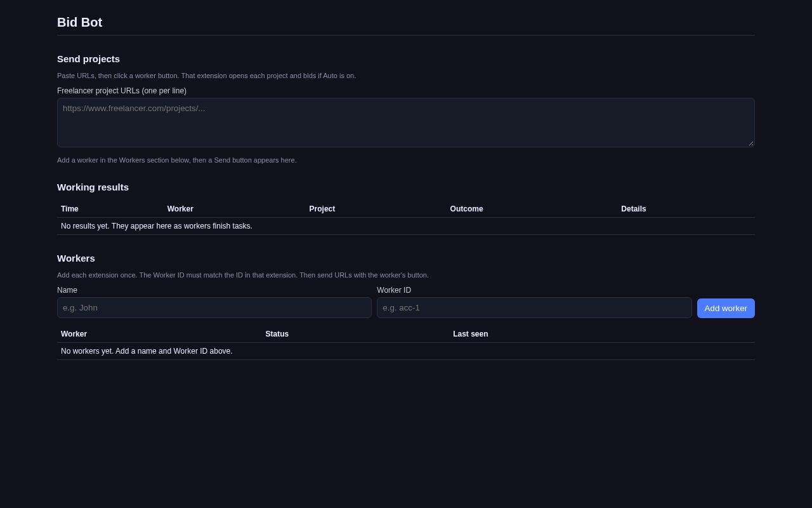812x508 pixels.
Task: Focus the Freelancer project URLs textarea
Action: [x=406, y=123]
